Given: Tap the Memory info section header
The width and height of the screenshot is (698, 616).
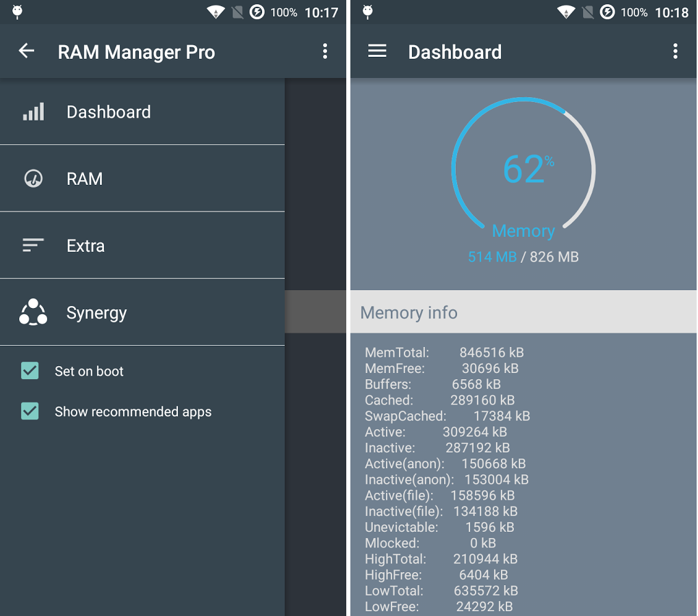Looking at the screenshot, I should 523,312.
